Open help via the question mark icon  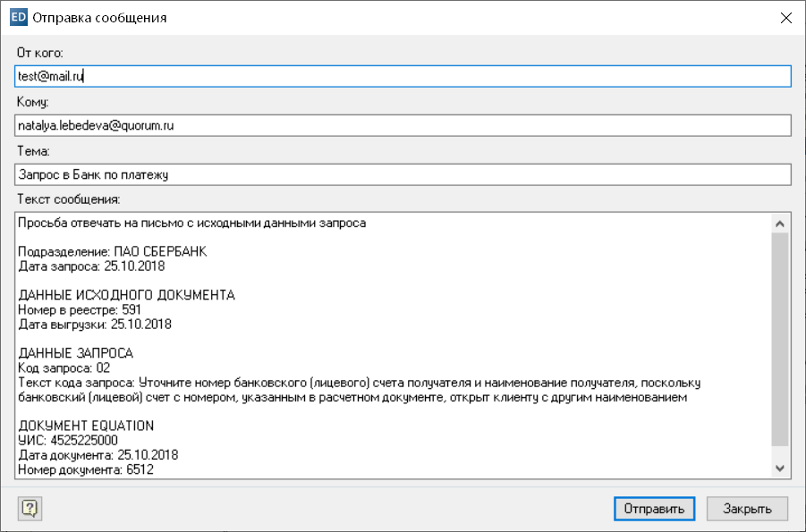(30, 509)
